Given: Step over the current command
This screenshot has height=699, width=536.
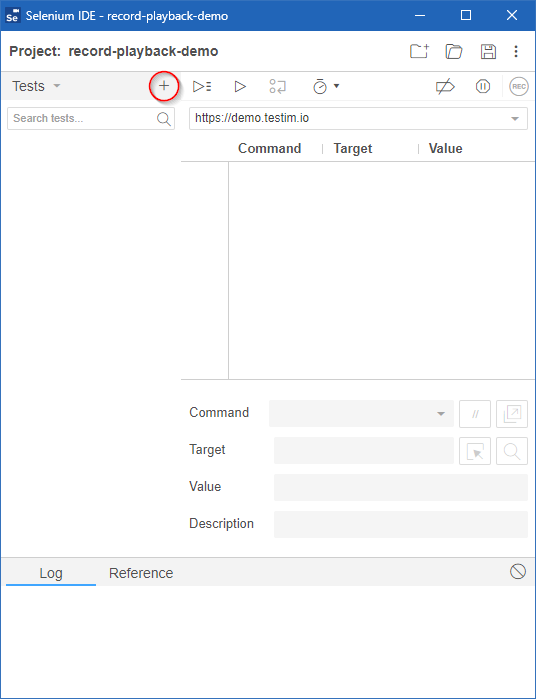Looking at the screenshot, I should click(x=277, y=86).
